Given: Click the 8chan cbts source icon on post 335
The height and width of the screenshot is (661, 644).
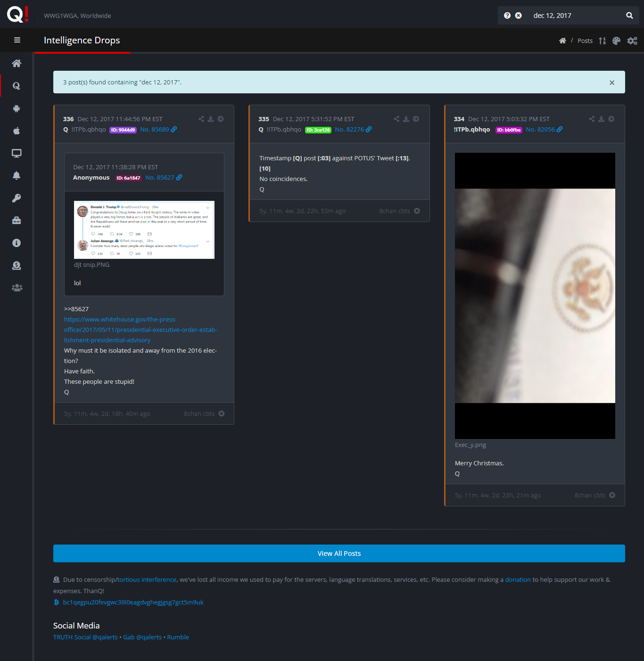Looking at the screenshot, I should tap(417, 211).
